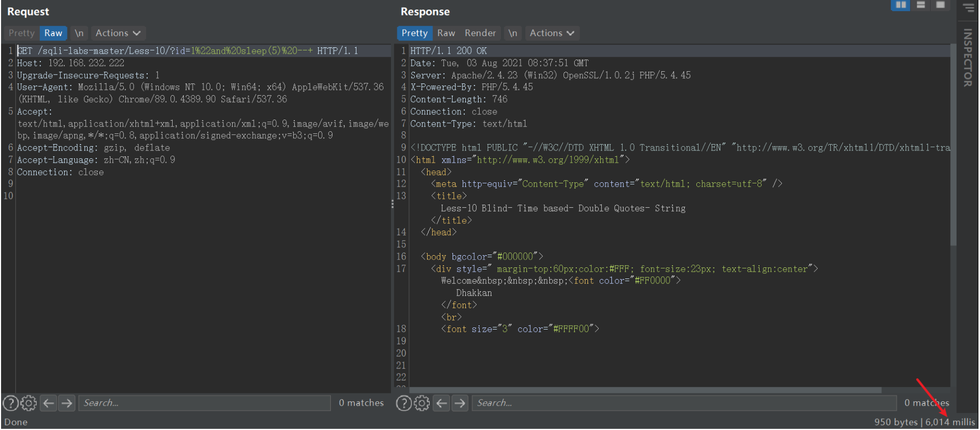
Task: Click the html xmlns line
Action: pos(520,160)
